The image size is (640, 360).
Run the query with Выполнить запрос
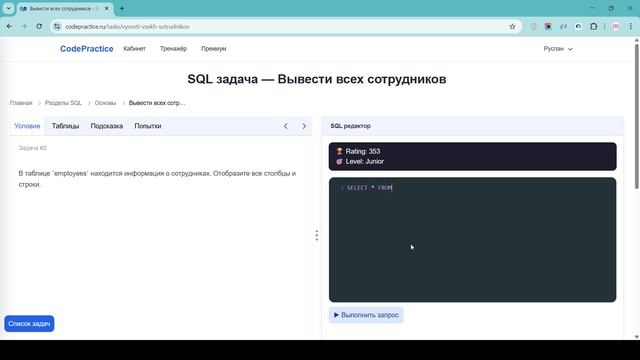coord(366,315)
